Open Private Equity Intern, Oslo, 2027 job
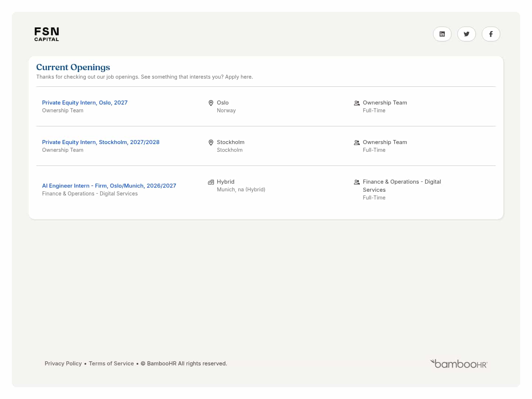Viewport: 532px width, 399px height. tap(85, 103)
